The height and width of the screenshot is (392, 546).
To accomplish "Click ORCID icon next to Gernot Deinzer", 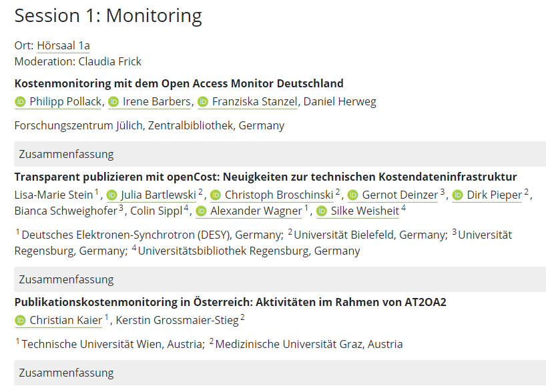I will click(x=352, y=195).
